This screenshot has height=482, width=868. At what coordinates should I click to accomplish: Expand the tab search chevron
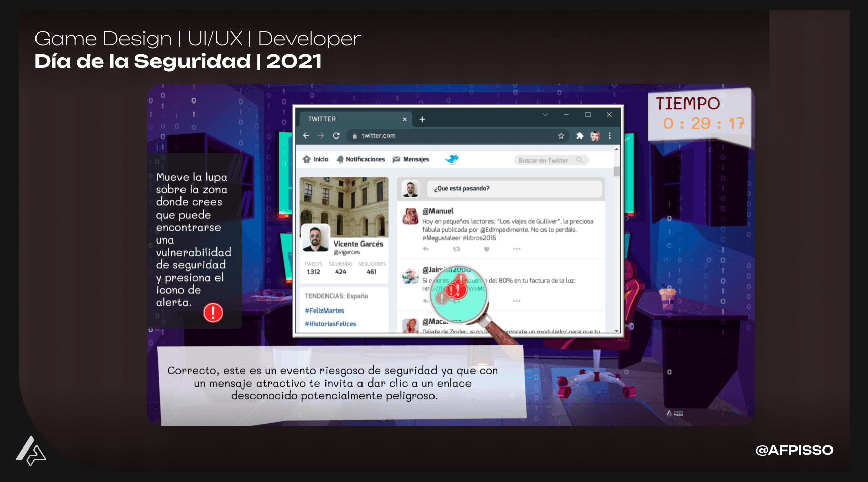coord(545,115)
